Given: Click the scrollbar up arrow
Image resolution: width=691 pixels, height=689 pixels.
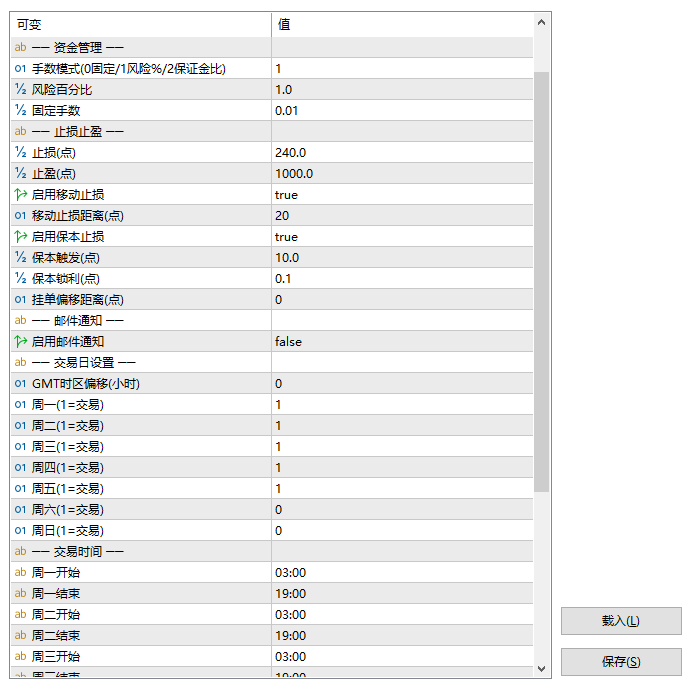Looking at the screenshot, I should point(542,22).
